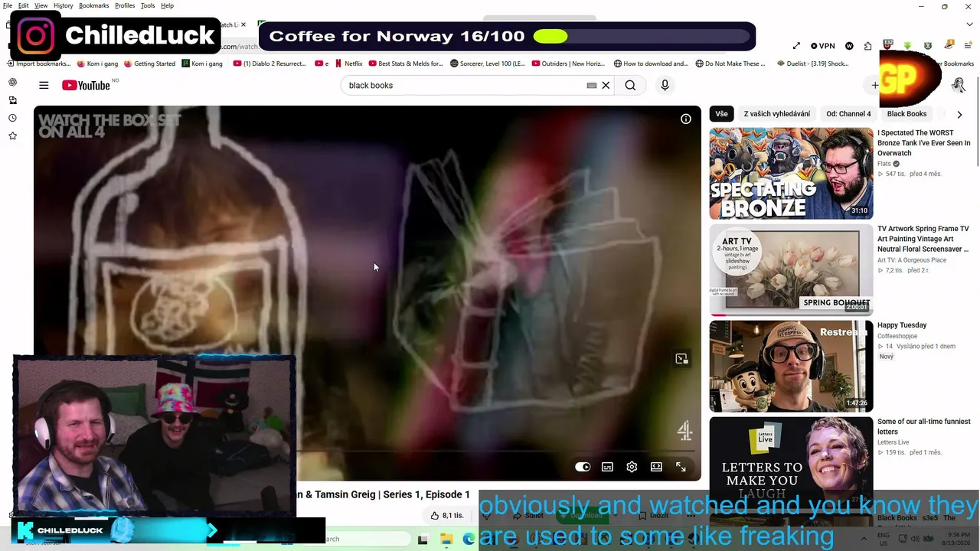Open the VPN button in browser toolbar
This screenshot has width=980, height=551.
824,46
